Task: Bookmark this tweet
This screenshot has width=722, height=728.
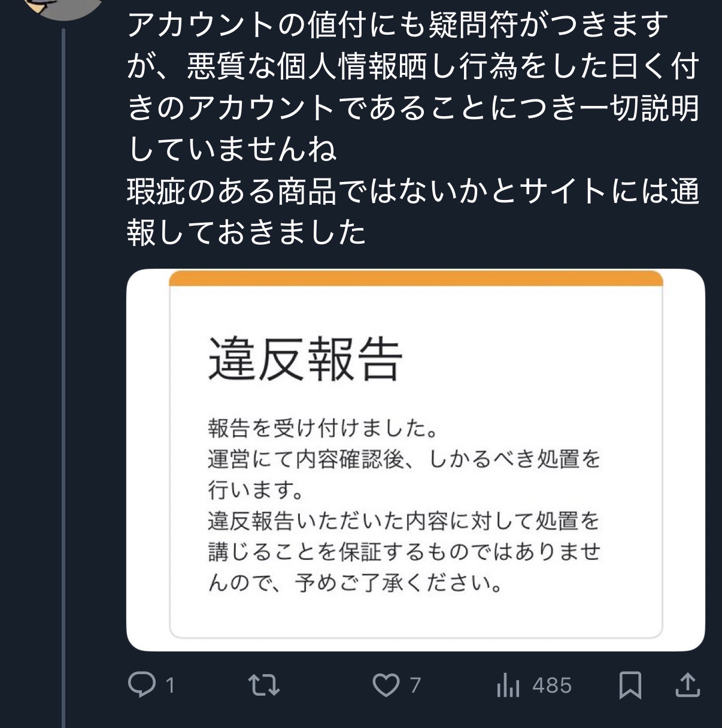Action: (630, 685)
